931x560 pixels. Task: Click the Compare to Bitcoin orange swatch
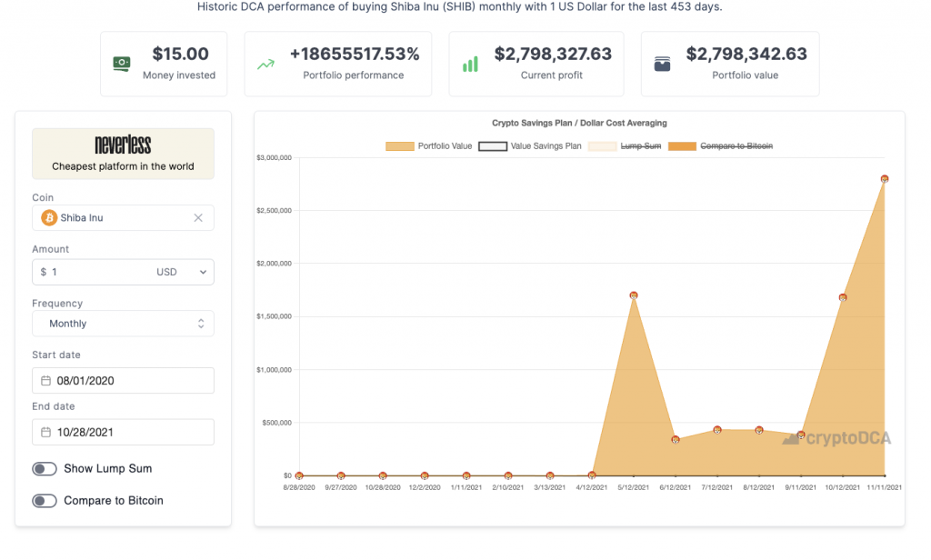682,146
